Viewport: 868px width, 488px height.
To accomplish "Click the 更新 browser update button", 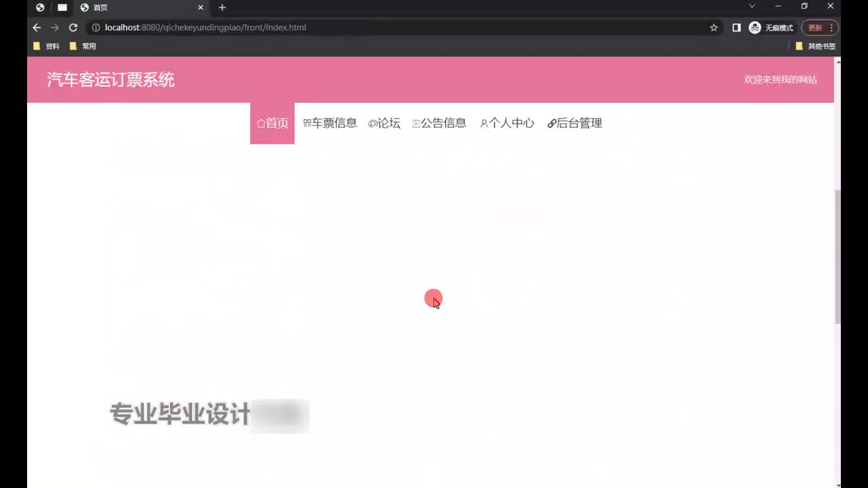I will (815, 28).
